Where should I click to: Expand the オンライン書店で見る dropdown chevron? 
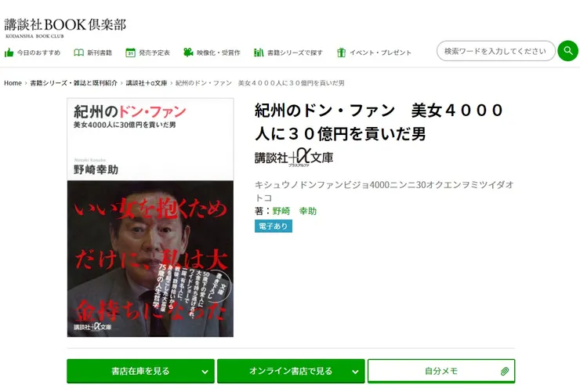click(x=355, y=372)
